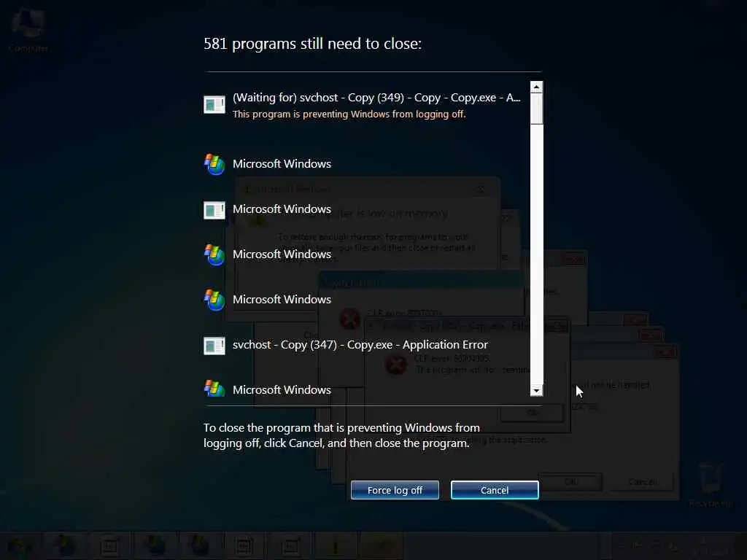Image resolution: width=747 pixels, height=560 pixels.
Task: Click the dimmed Computer desktop icon
Action: pyautogui.click(x=28, y=31)
